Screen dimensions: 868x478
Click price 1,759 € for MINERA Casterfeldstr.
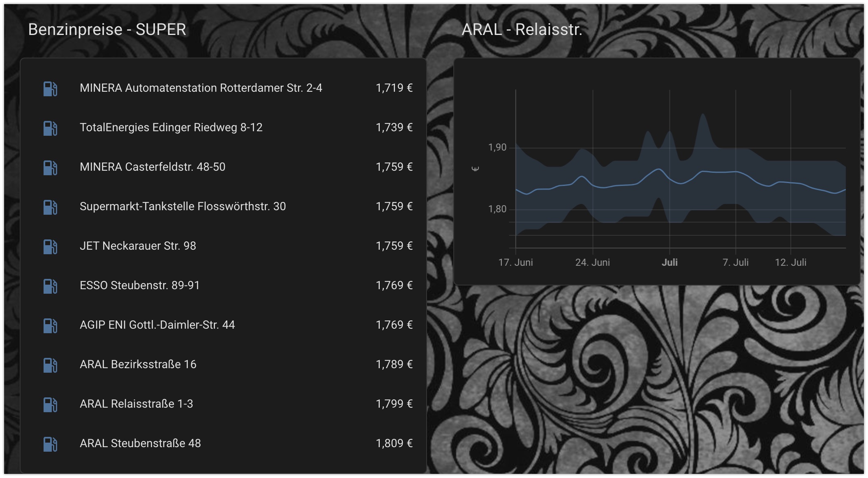[394, 167]
